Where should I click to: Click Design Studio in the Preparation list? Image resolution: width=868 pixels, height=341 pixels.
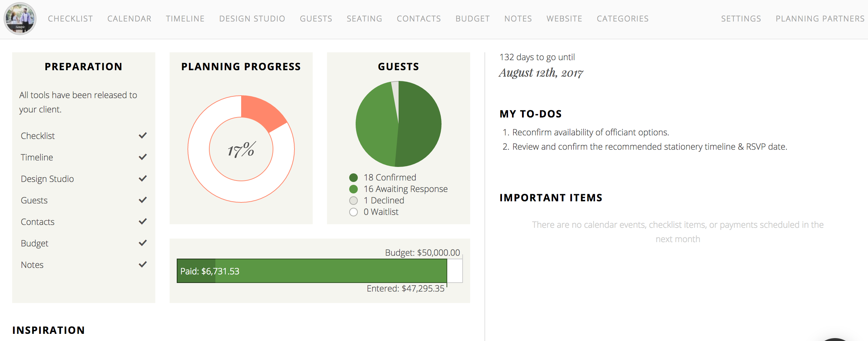click(x=47, y=179)
